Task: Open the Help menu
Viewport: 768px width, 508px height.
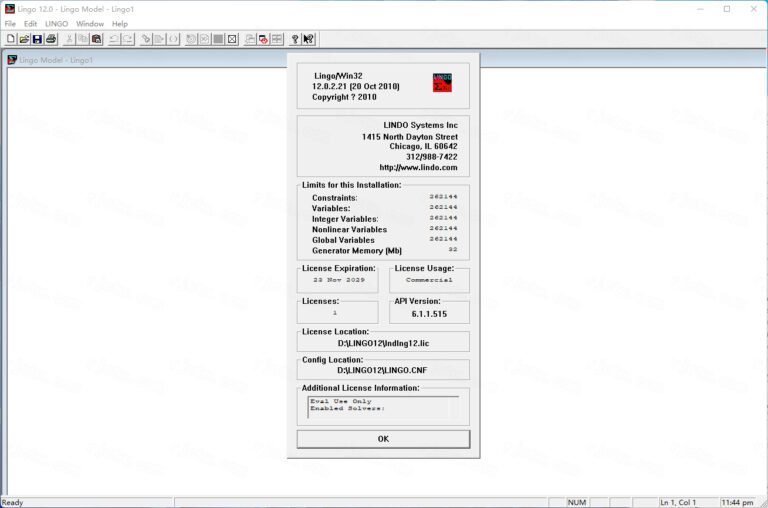Action: [120, 24]
